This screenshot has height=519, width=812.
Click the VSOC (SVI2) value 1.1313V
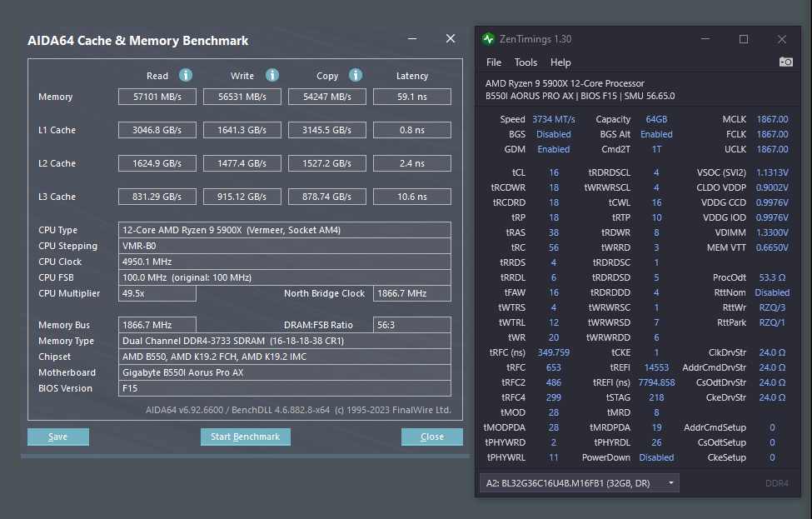coord(772,172)
